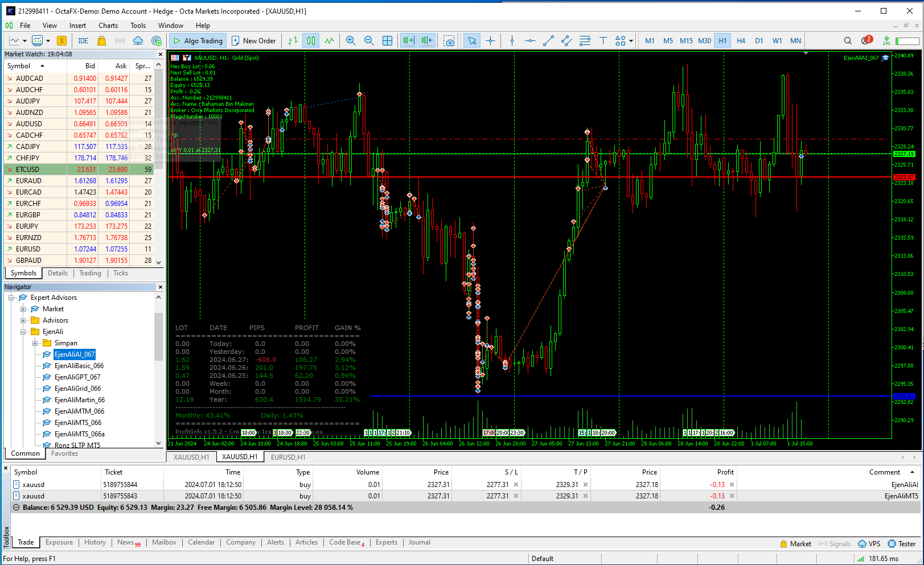Open the Fibonacci retracement tool
This screenshot has width=924, height=565.
click(x=585, y=40)
